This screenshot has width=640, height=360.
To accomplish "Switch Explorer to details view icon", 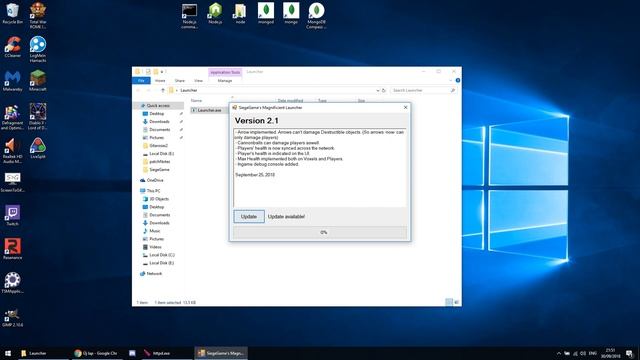I will click(449, 302).
